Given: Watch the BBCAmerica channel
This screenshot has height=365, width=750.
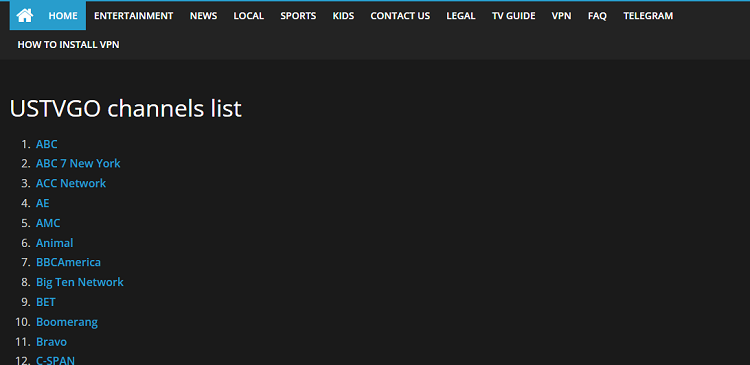Looking at the screenshot, I should [x=68, y=263].
